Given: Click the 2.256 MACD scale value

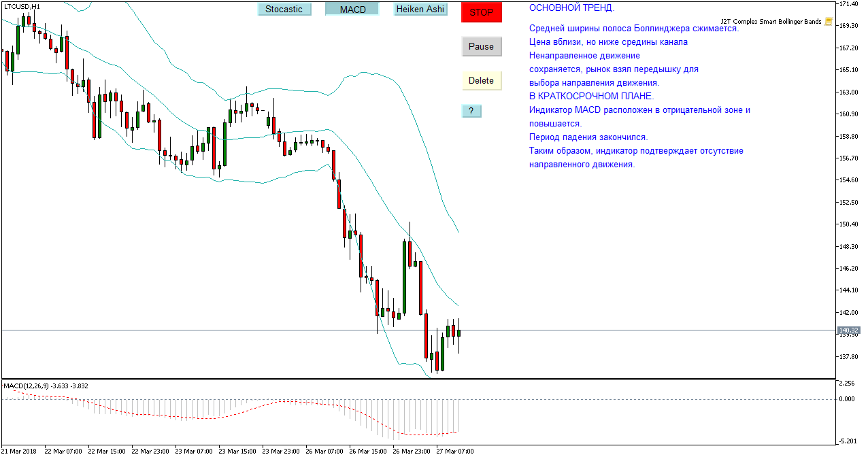Looking at the screenshot, I should pyautogui.click(x=847, y=384).
